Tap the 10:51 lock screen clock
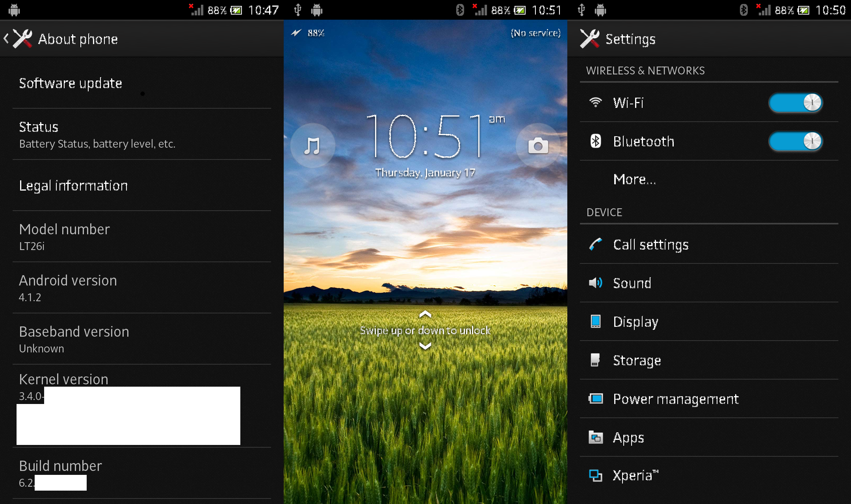The width and height of the screenshot is (851, 504). pos(424,136)
